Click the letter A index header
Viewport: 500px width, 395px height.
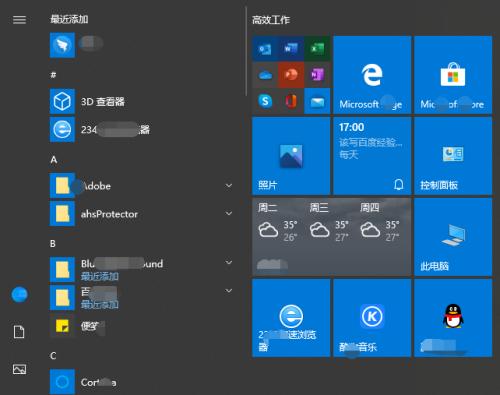click(x=54, y=160)
